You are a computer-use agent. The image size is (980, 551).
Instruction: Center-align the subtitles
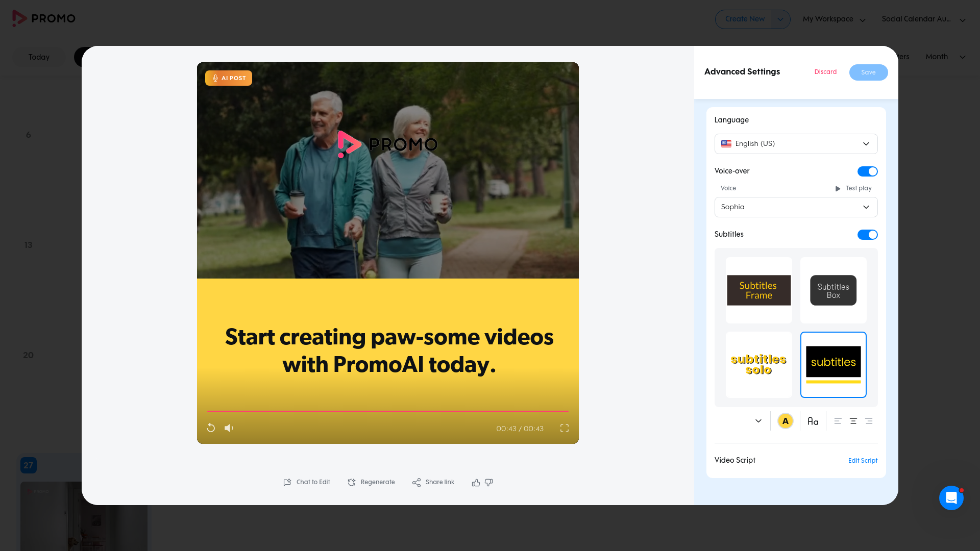coord(853,421)
